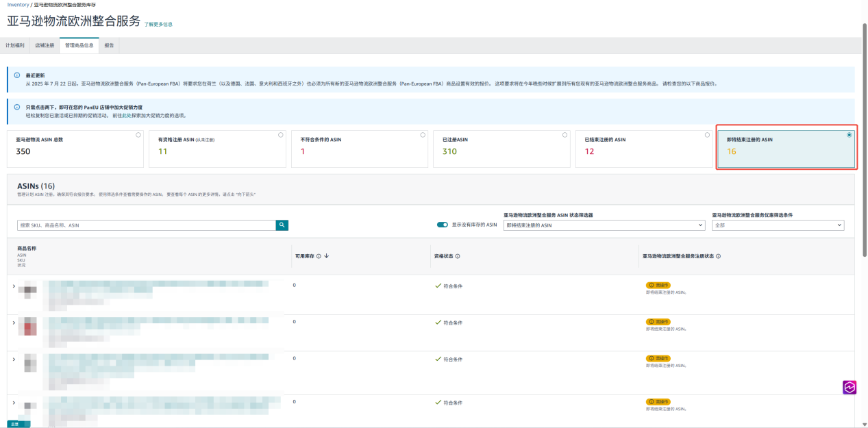Click the search magnifier button
868x428 pixels.
(x=282, y=225)
